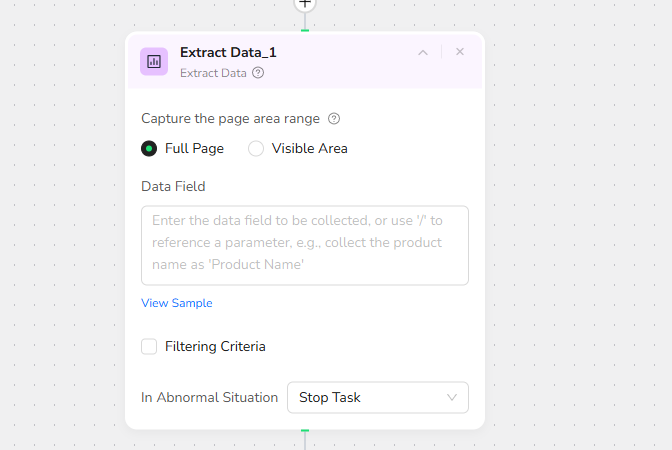Click the Filtering Criteria label text
The height and width of the screenshot is (450, 672).
click(x=215, y=346)
